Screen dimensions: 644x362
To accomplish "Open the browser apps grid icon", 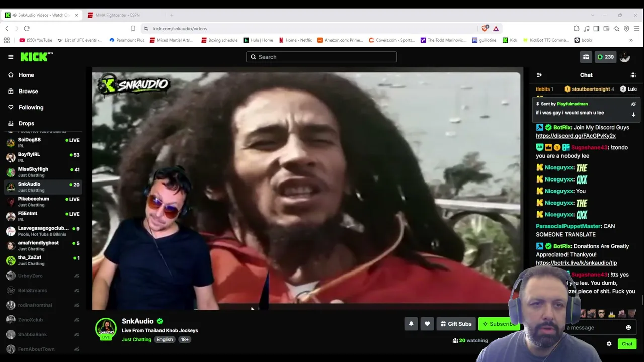I will (7, 40).
